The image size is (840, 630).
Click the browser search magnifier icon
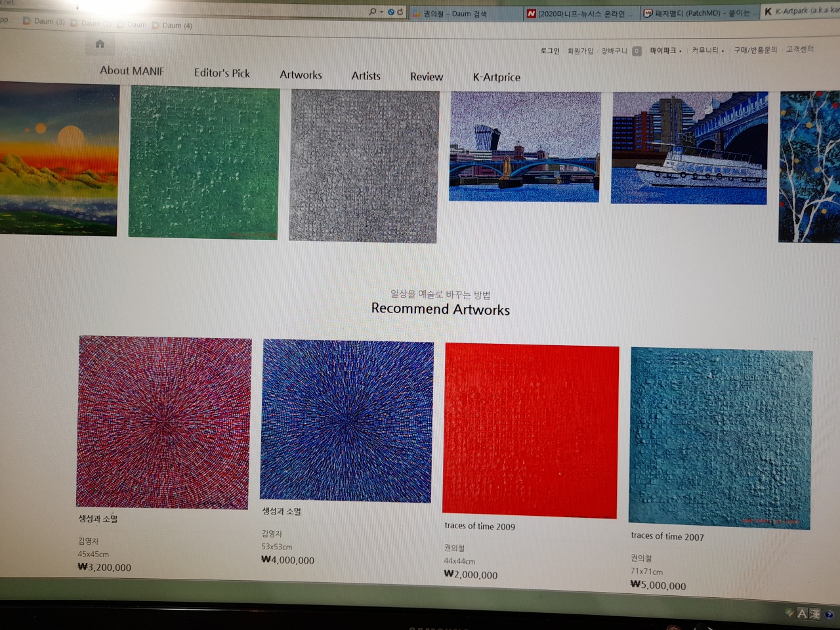[x=373, y=12]
